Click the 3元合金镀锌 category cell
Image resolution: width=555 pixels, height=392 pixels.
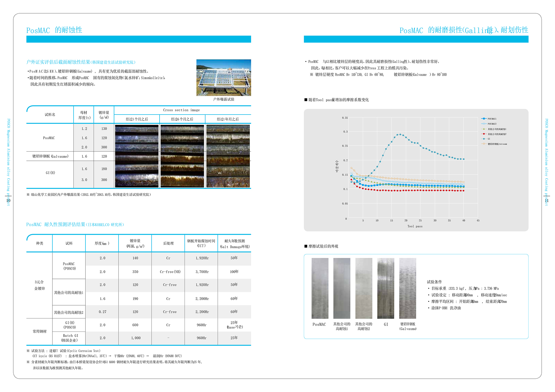click(x=39, y=285)
